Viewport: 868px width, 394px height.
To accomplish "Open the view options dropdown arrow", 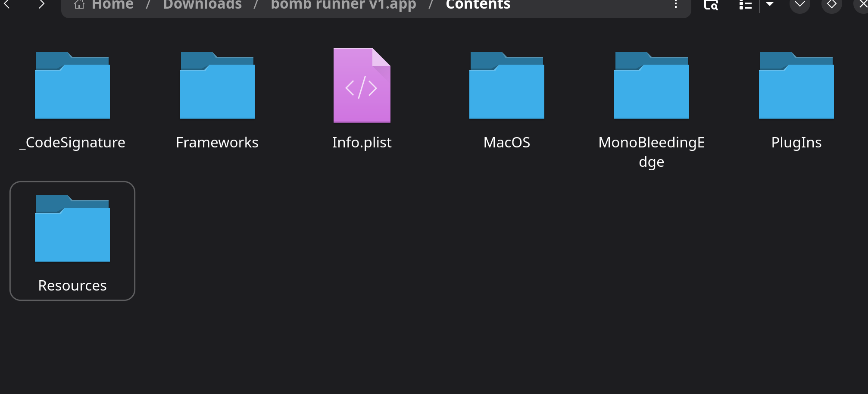I will click(x=770, y=4).
